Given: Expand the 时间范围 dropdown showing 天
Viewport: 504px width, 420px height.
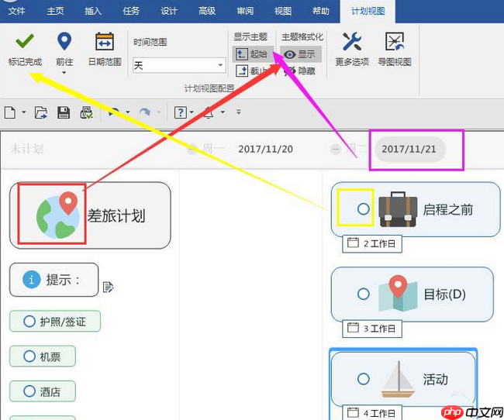Looking at the screenshot, I should tap(220, 66).
